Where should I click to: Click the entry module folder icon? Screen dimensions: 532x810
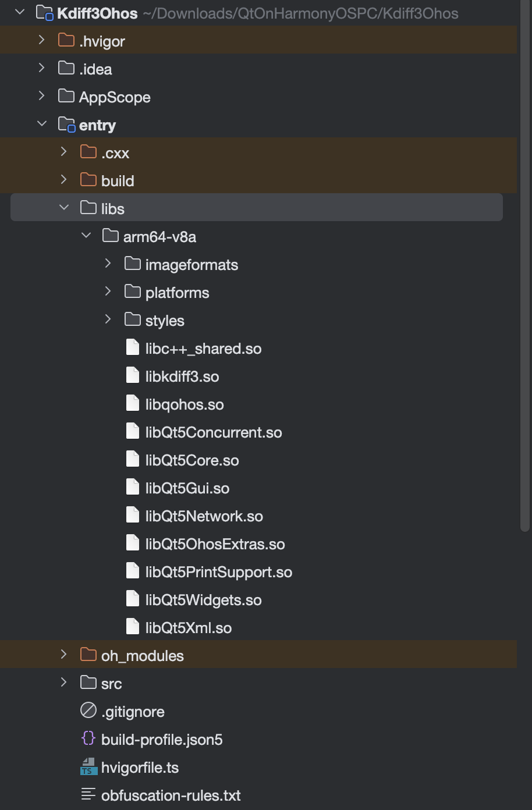click(x=67, y=124)
